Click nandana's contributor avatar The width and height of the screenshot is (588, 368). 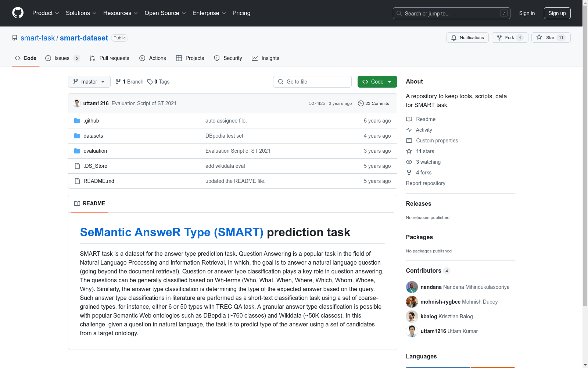(x=412, y=287)
